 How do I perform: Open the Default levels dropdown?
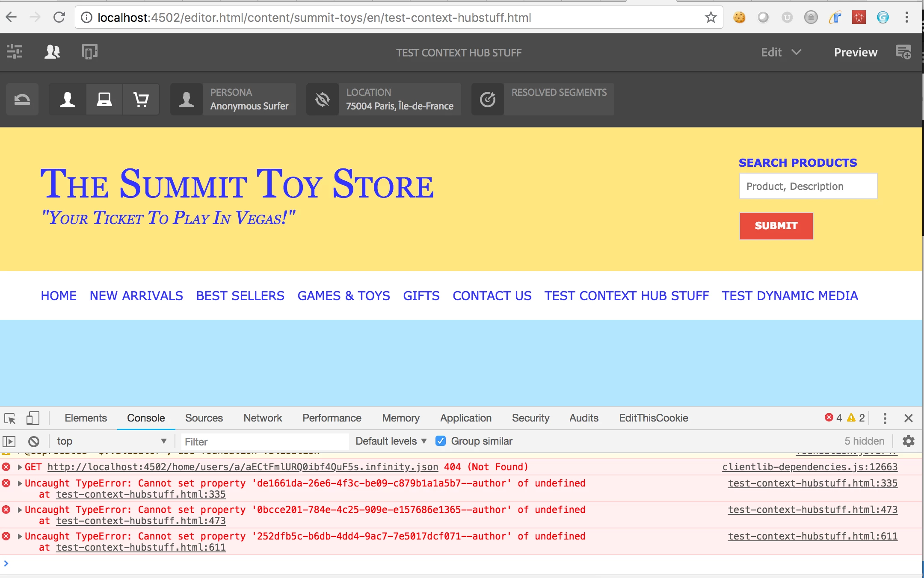coord(391,441)
